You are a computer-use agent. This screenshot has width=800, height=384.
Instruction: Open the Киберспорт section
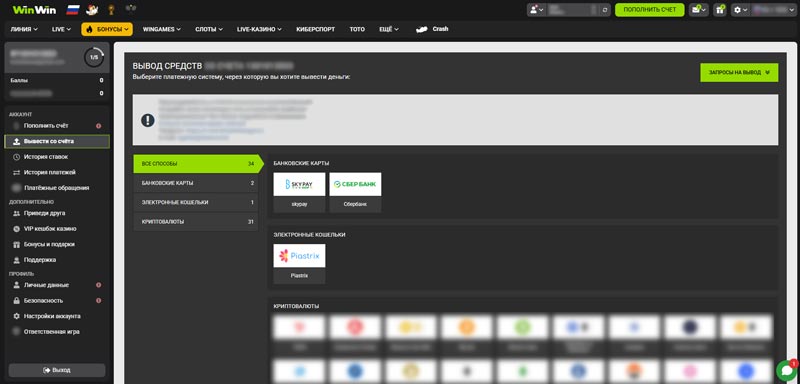click(x=315, y=29)
